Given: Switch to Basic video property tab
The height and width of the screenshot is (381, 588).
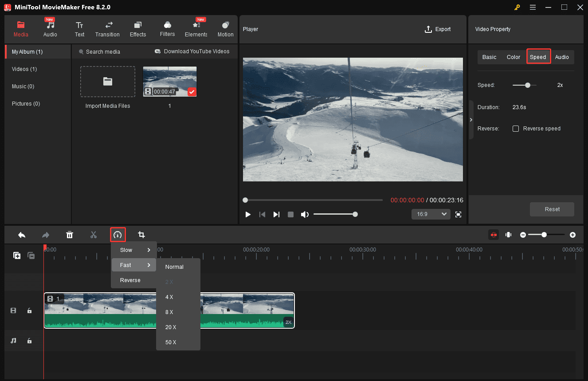Looking at the screenshot, I should (x=490, y=57).
